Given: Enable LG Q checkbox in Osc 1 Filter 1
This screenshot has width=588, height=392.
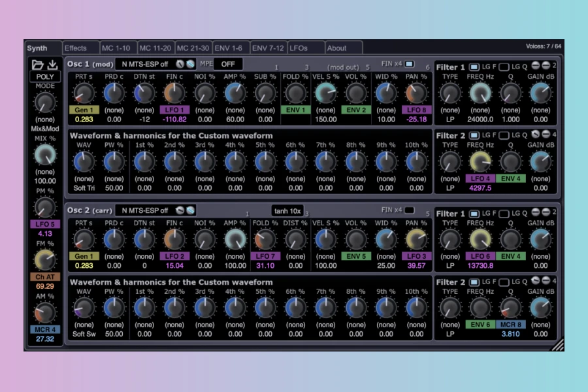Looking at the screenshot, I should [x=504, y=67].
